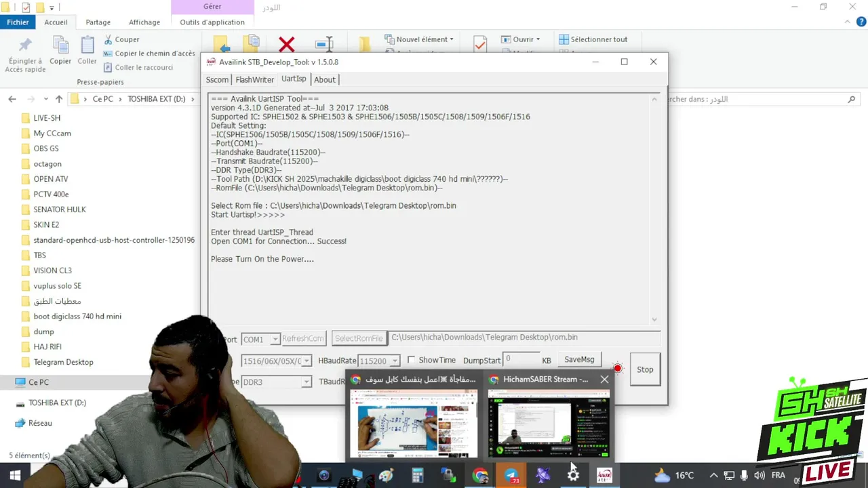Open Settings gear on taskbar
This screenshot has height=488, width=868.
(x=573, y=476)
